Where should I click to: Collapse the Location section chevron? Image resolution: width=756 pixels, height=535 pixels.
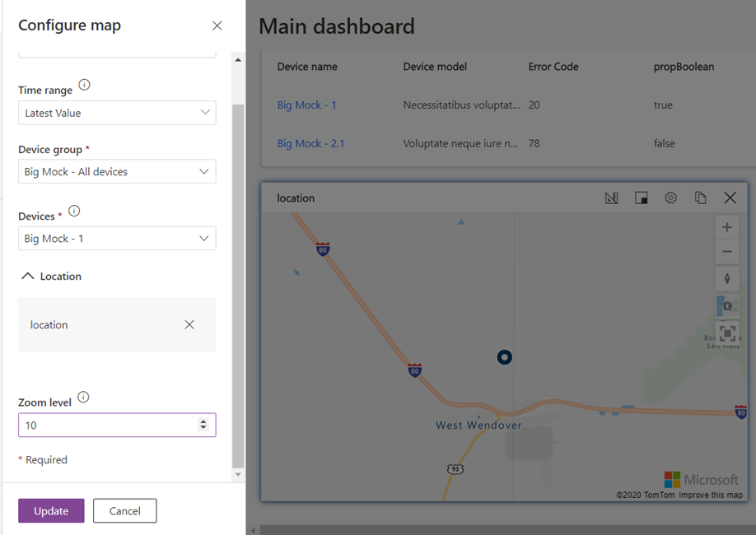coord(27,277)
